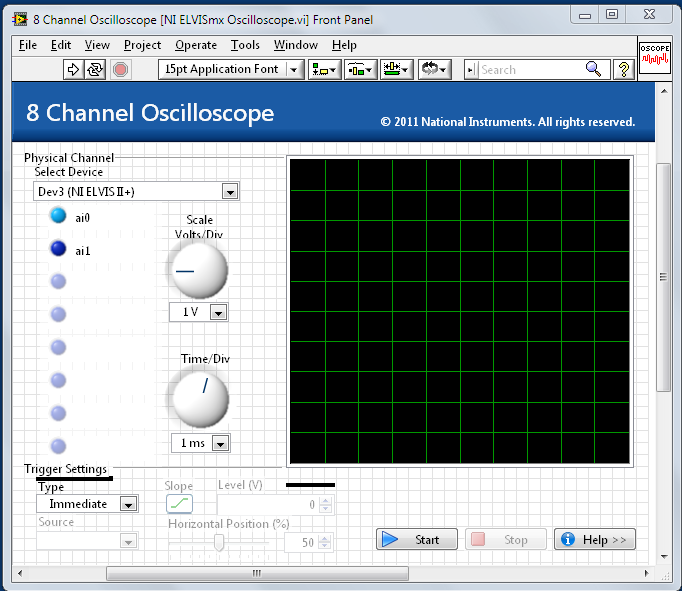Open the File menu
This screenshot has height=591, width=682.
point(28,45)
